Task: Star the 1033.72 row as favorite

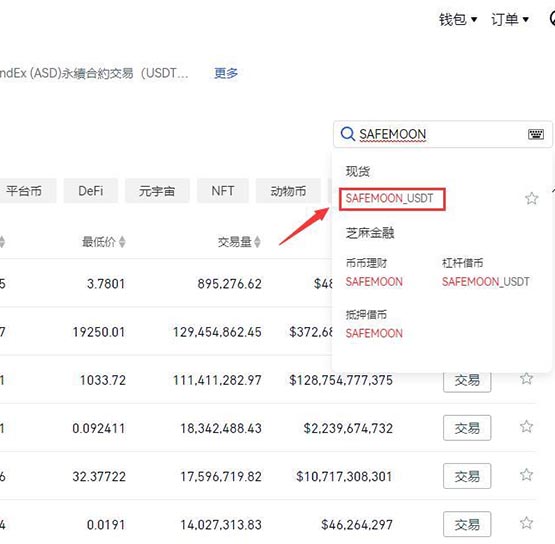Action: coord(526,378)
